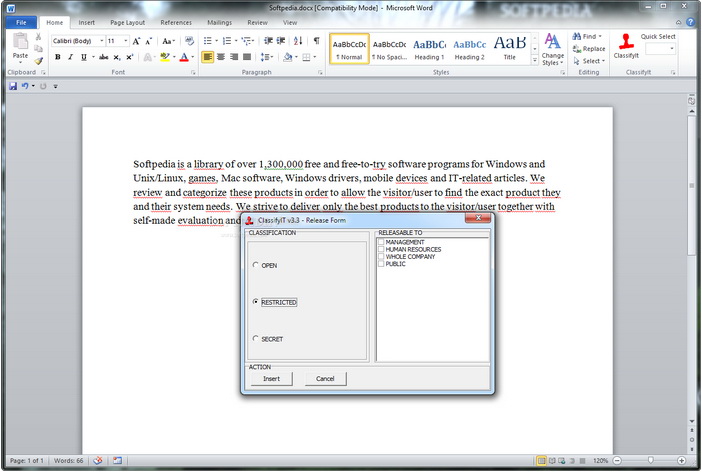The image size is (702, 472).
Task: Click the Numbering list icon
Action: [x=227, y=41]
